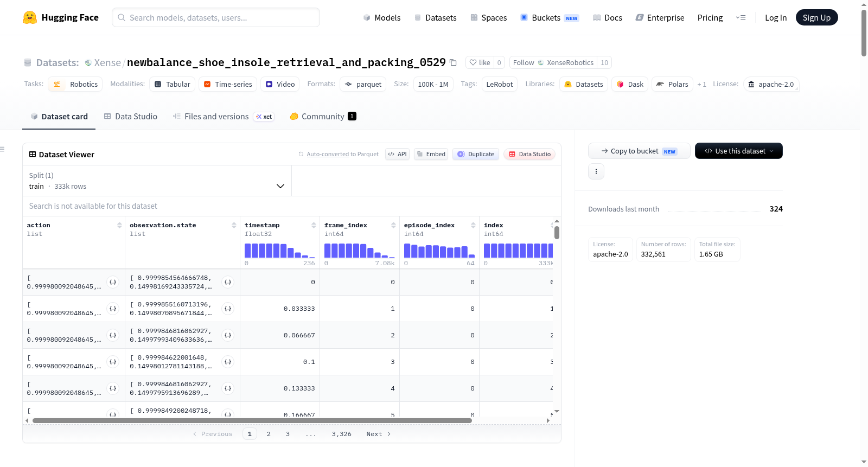Viewport: 868px width, 467px height.
Task: Expand the Use this dataset dropdown
Action: pyautogui.click(x=739, y=151)
